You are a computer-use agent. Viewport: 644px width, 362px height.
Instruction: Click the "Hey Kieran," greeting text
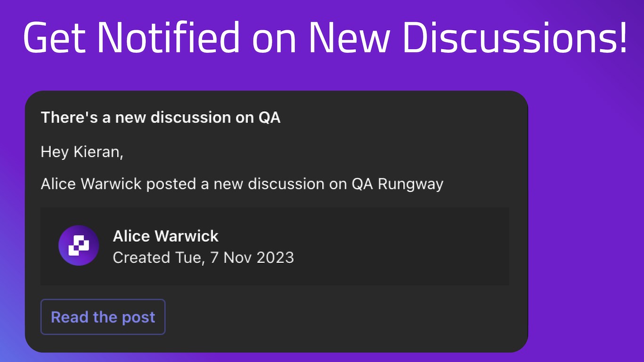[82, 152]
